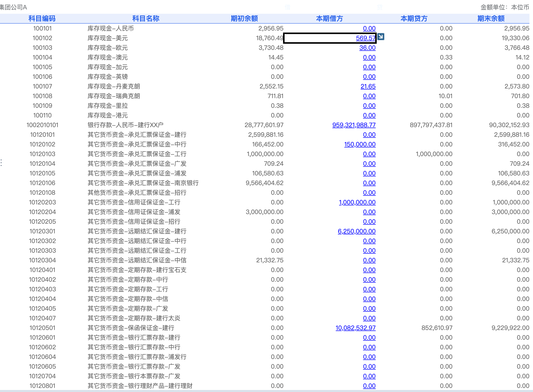Click the 10,082,532.97 debit amount link

pyautogui.click(x=355, y=328)
